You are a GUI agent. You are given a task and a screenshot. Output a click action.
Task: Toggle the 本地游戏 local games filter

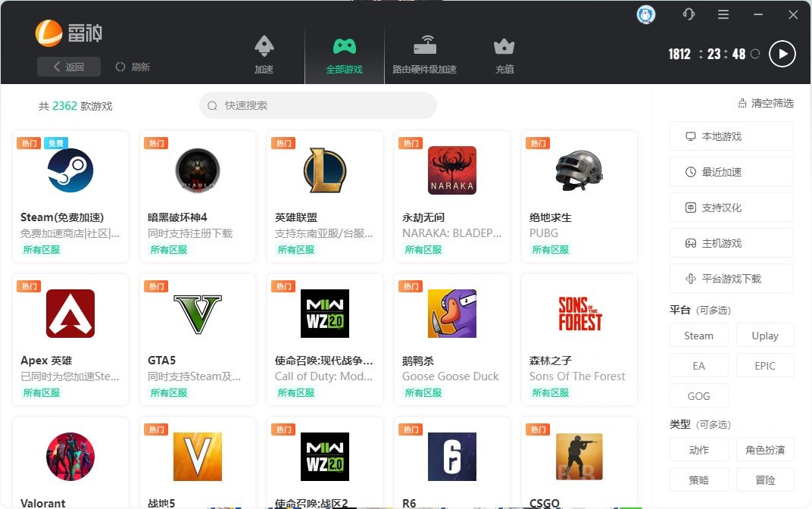[x=730, y=136]
